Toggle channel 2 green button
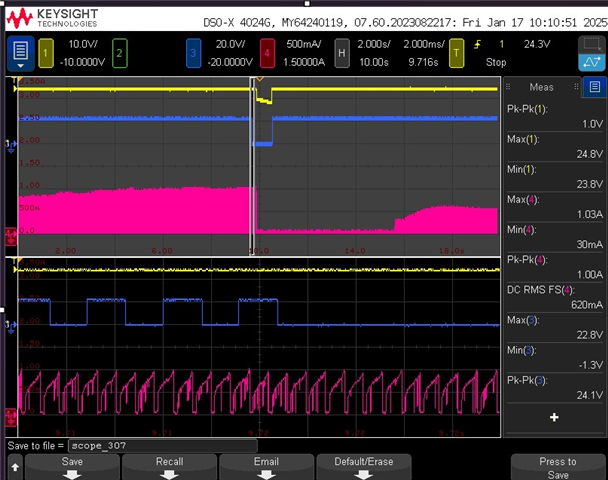This screenshot has width=608, height=480. pos(119,53)
